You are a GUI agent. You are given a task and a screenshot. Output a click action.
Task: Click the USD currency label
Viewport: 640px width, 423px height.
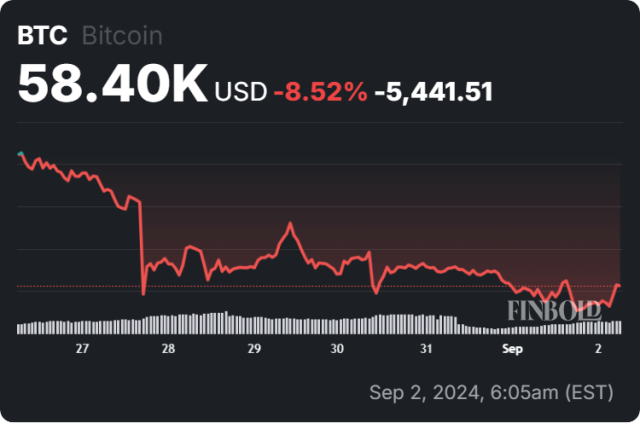pyautogui.click(x=240, y=92)
